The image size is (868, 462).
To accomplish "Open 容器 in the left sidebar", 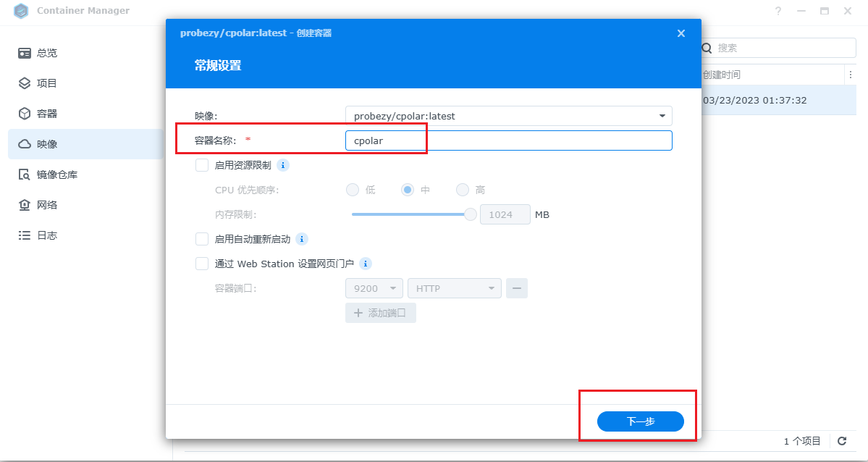I will tap(47, 114).
